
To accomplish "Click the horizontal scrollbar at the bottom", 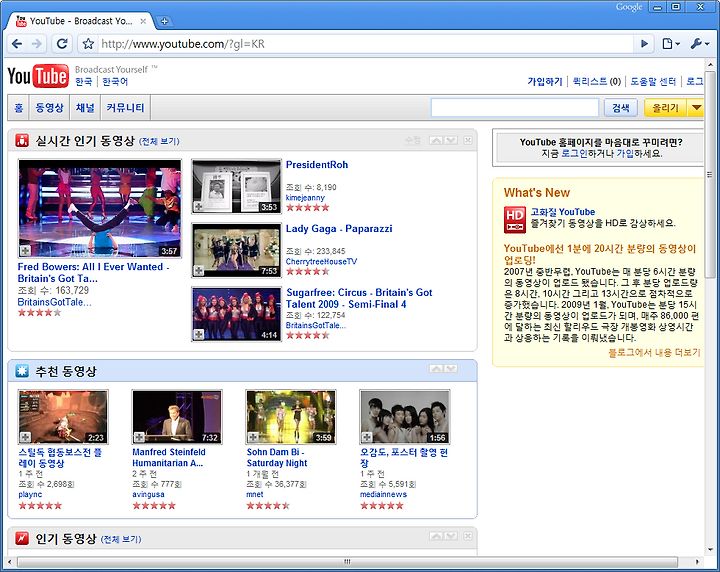I will pos(347,561).
